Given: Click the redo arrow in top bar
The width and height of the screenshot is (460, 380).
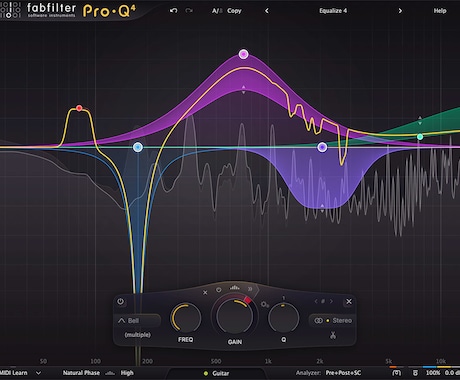Looking at the screenshot, I should pos(189,11).
